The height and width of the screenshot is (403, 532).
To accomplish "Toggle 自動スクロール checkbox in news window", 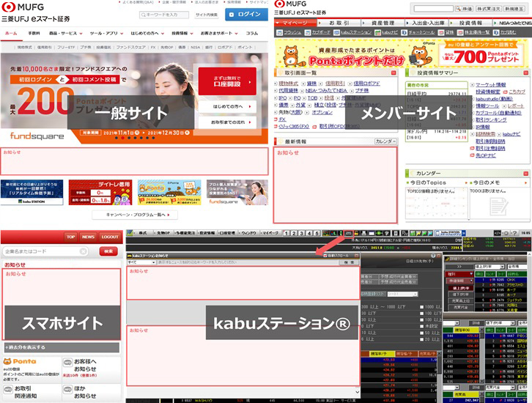I will 325,256.
